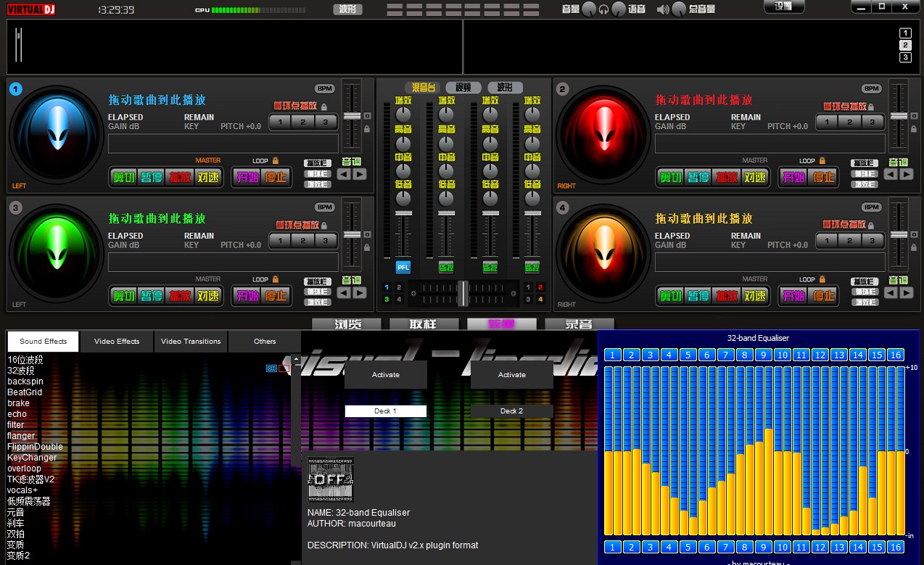Open the Video Effects tab
Screen dimensions: 924x565
tap(117, 342)
